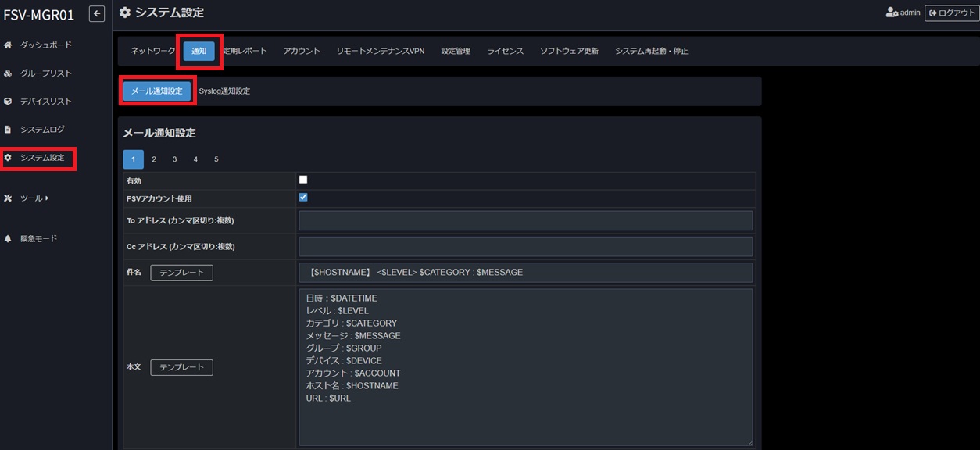Click the Cc アドレス input field
Viewport: 980px width, 450px height.
coord(525,246)
